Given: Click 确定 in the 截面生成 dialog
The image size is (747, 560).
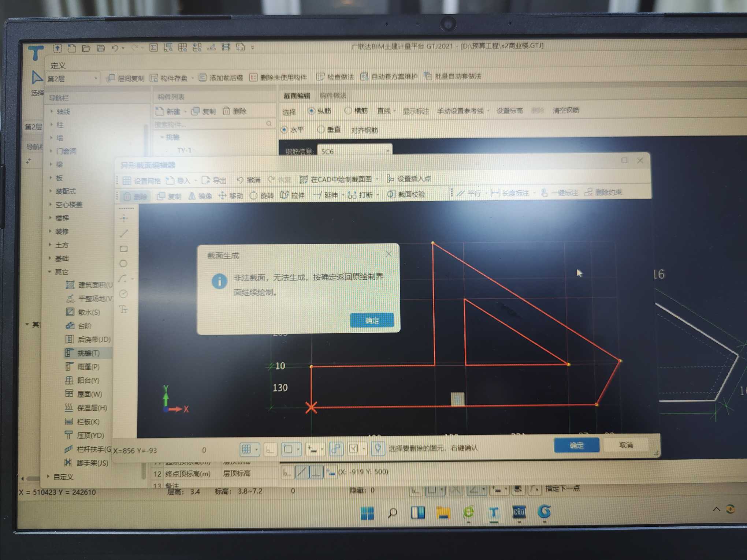Looking at the screenshot, I should 372,320.
